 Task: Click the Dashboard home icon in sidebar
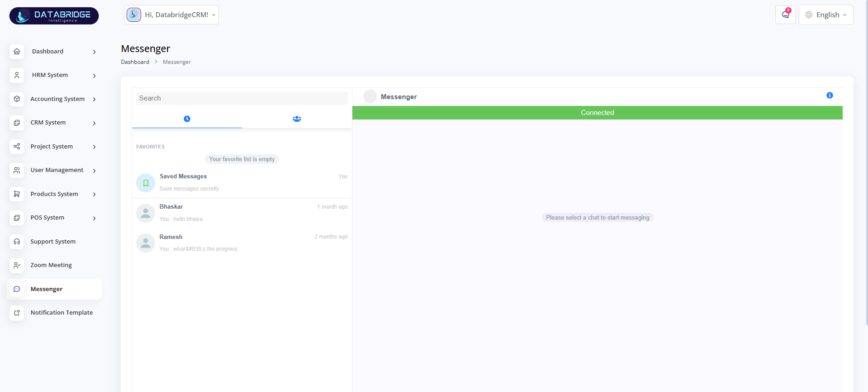pyautogui.click(x=17, y=51)
